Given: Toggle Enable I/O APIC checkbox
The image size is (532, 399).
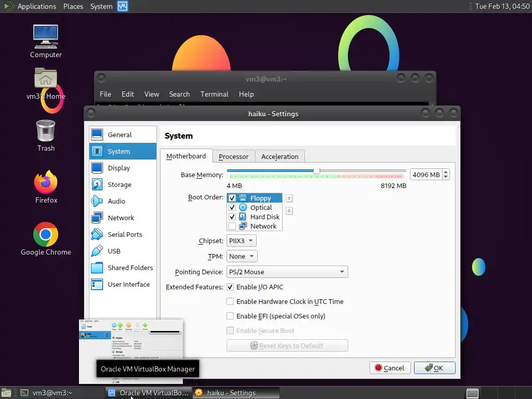Looking at the screenshot, I should [x=230, y=287].
